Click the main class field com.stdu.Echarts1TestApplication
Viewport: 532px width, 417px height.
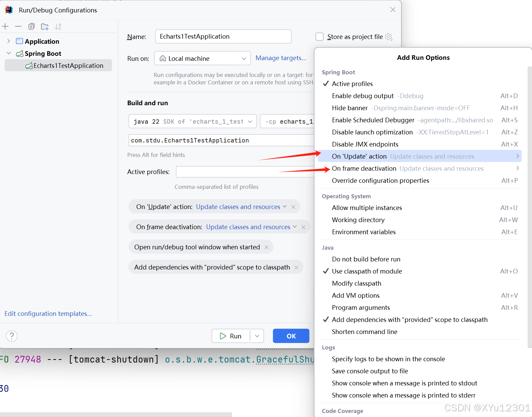point(222,140)
